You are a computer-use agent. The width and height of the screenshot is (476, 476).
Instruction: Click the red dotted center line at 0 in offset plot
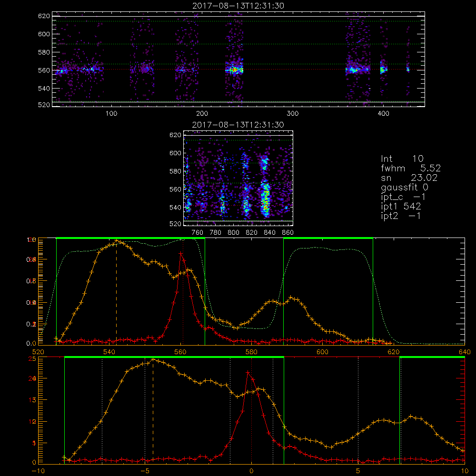click(251, 410)
